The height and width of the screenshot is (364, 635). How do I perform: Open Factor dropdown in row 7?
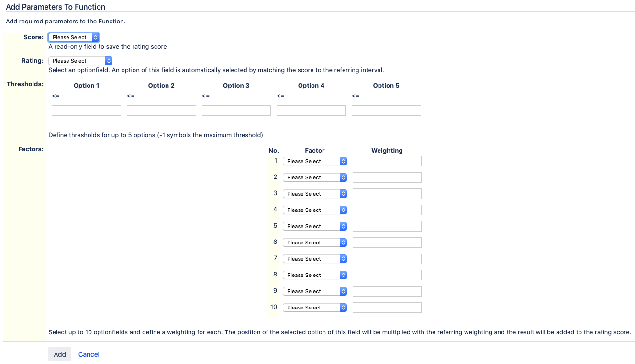click(x=315, y=259)
